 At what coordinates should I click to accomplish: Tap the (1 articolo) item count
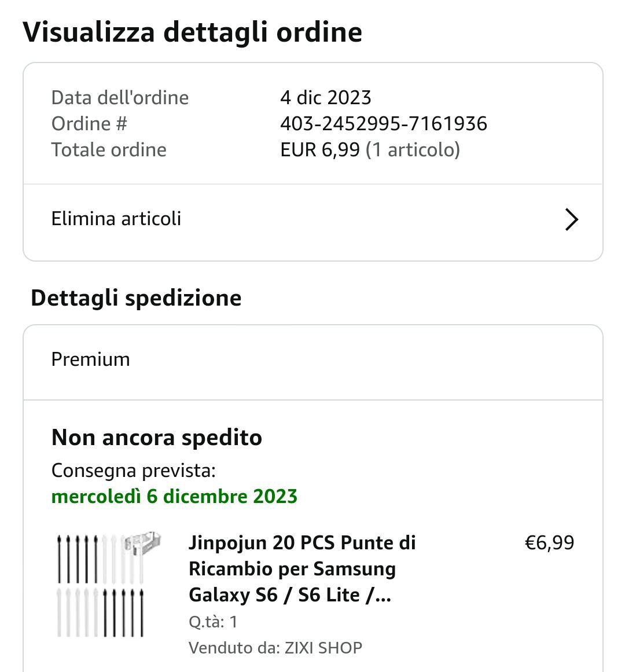coord(413,150)
